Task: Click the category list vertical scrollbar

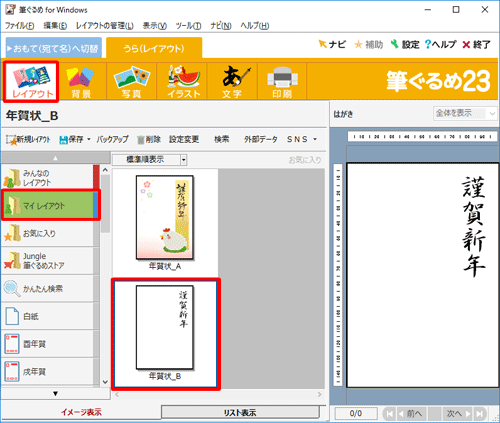Action: [x=105, y=275]
